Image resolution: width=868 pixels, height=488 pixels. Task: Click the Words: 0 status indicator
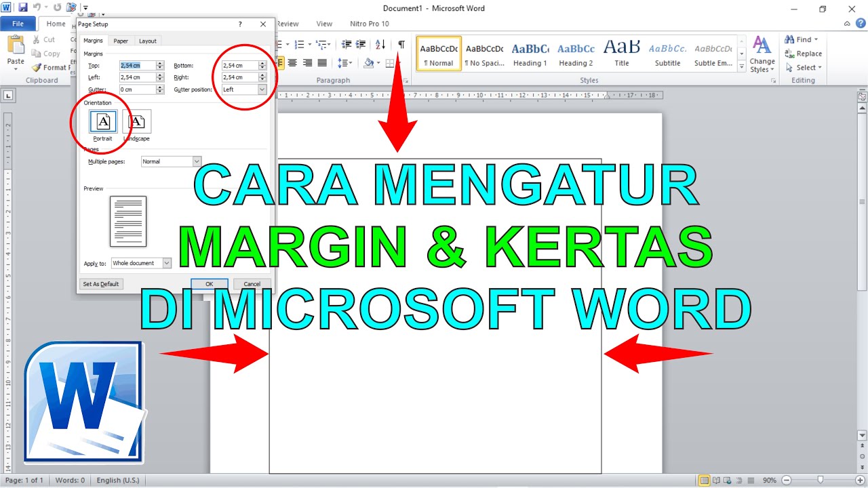(x=70, y=481)
